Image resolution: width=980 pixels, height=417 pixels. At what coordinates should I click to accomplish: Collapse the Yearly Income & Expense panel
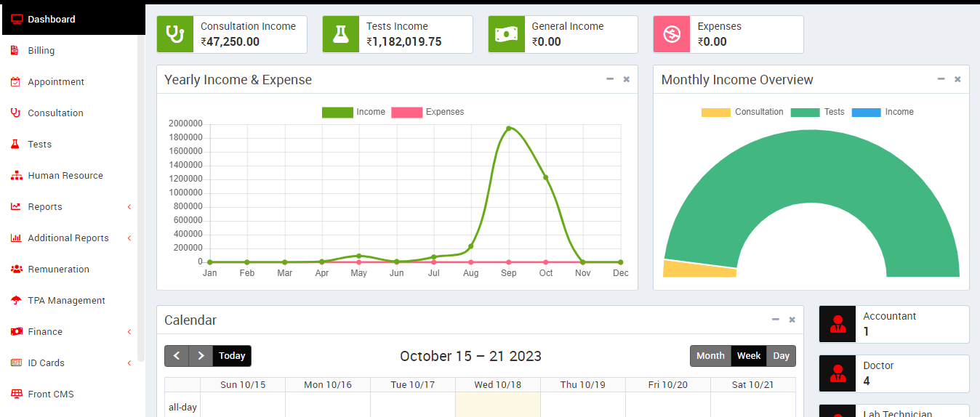click(610, 79)
